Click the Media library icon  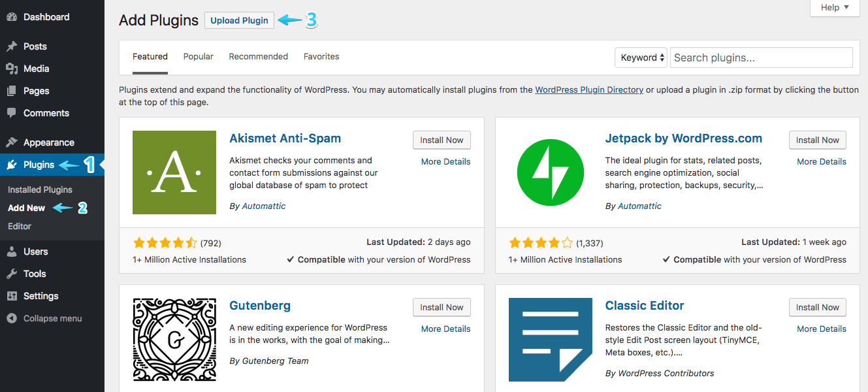pos(12,69)
